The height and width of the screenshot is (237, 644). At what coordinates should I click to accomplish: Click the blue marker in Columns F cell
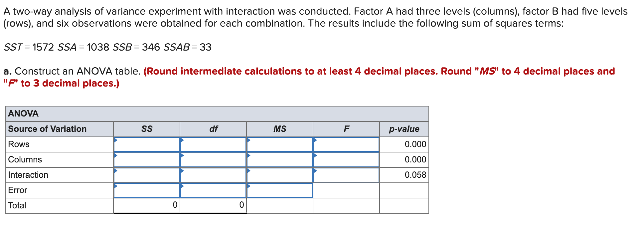[315, 156]
